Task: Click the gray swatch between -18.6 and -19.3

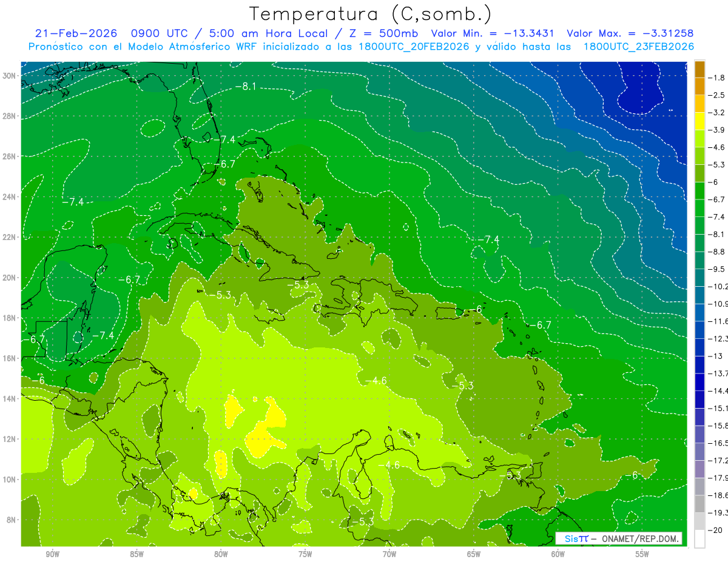Action: [x=699, y=504]
